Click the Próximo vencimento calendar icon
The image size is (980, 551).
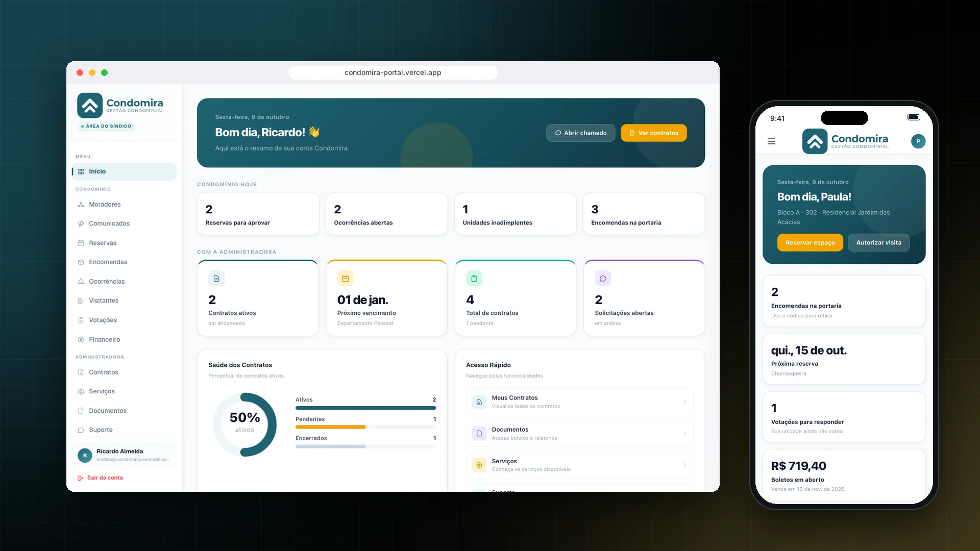[x=345, y=279]
